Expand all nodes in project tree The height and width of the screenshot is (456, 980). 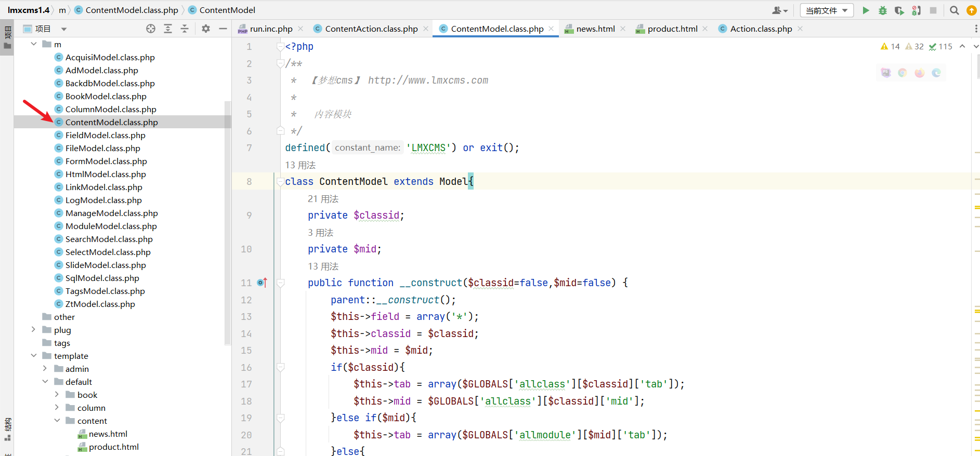point(168,29)
